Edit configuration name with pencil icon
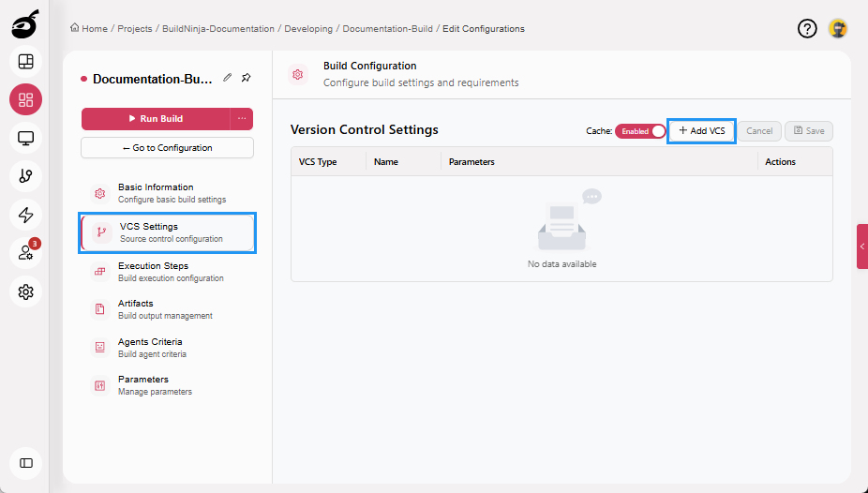The image size is (868, 493). [227, 78]
